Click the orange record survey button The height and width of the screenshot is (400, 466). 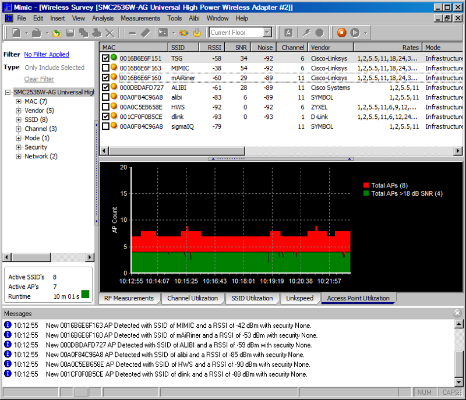coord(341,33)
